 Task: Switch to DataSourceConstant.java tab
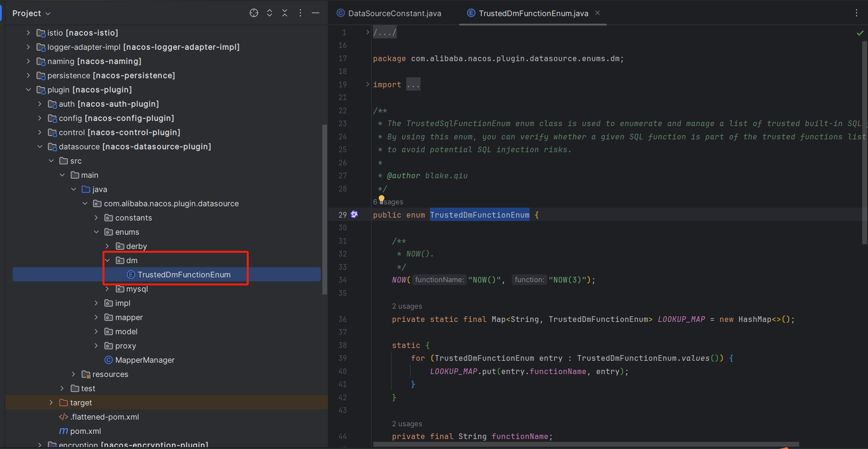(389, 13)
